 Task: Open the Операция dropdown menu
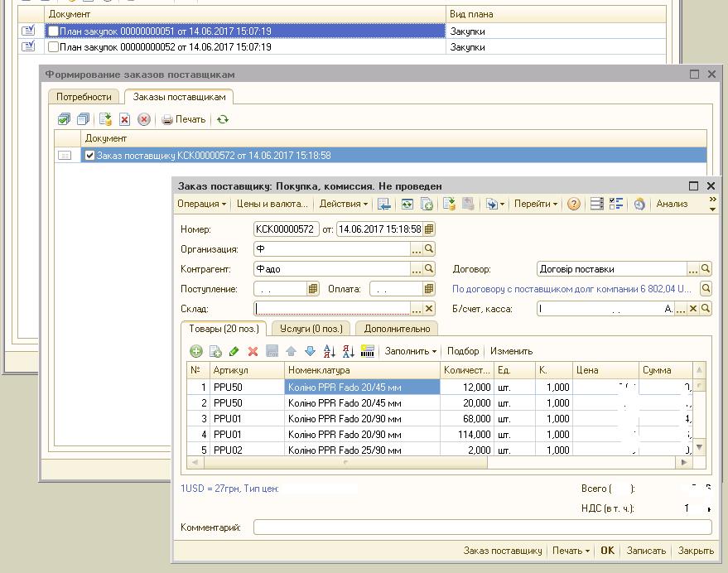click(x=201, y=204)
